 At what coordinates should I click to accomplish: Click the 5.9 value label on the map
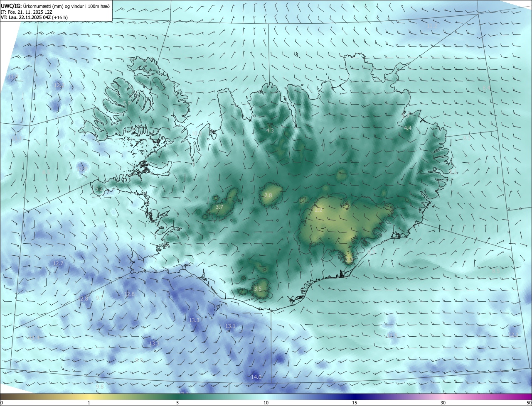pos(127,103)
